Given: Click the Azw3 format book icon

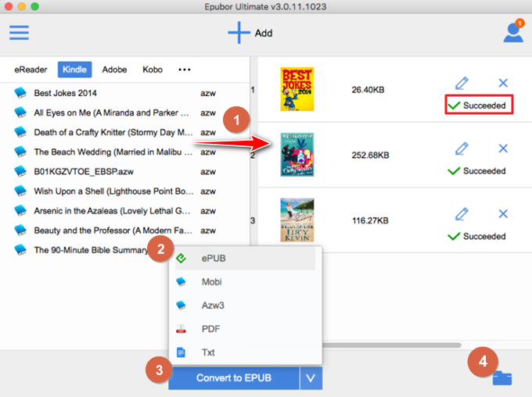Looking at the screenshot, I should (x=182, y=306).
